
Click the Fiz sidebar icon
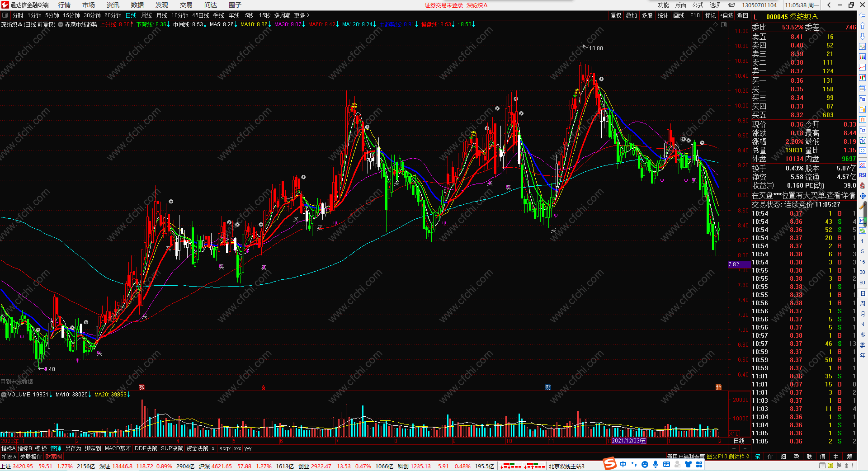(863, 130)
